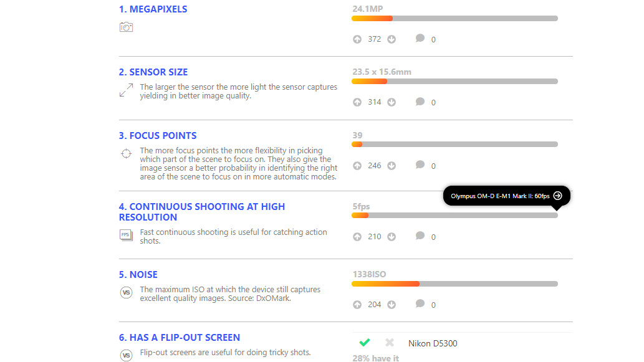Open the Megapixels heading link
The width and height of the screenshot is (644, 362).
153,9
